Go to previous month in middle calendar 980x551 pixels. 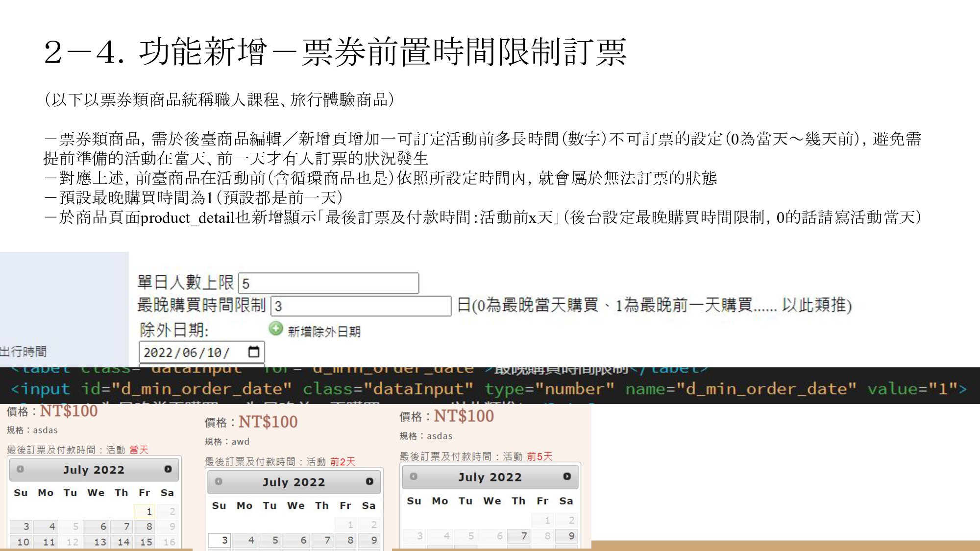pyautogui.click(x=219, y=481)
